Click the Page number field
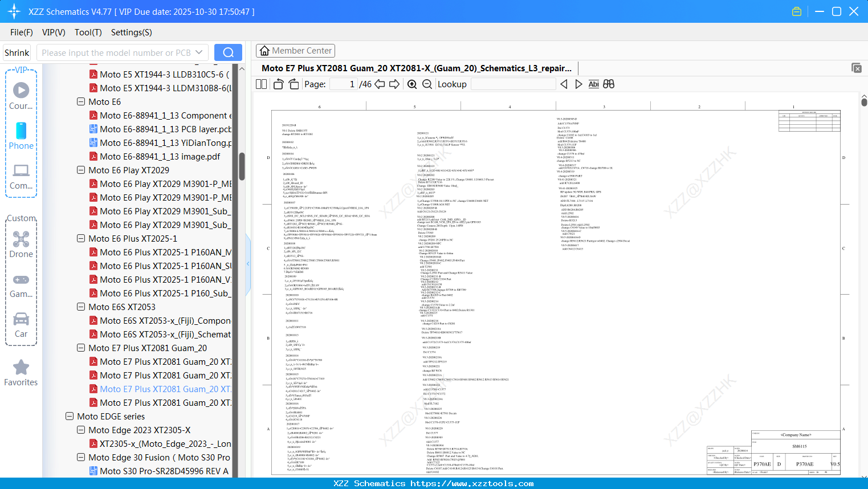Screen dimensions: 868x489 point(343,84)
